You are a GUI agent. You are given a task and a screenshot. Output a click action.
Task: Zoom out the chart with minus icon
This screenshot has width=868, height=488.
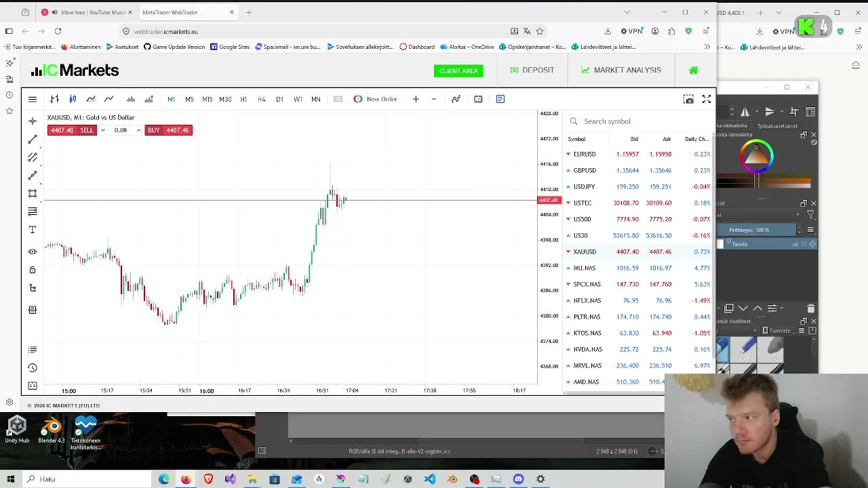[x=434, y=99]
